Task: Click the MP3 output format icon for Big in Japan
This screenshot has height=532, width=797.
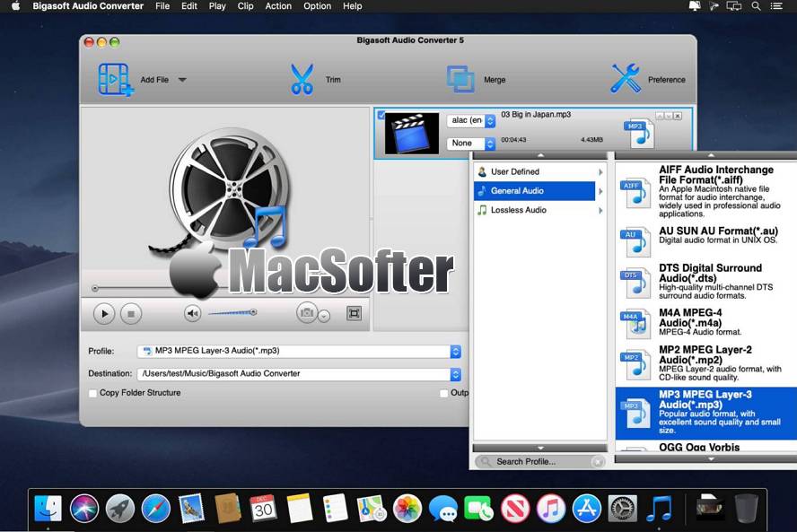Action: click(x=639, y=133)
